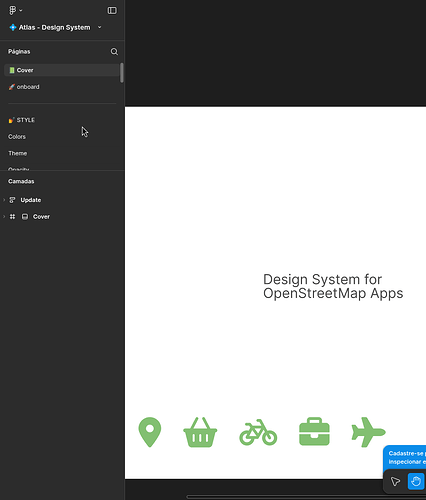
Task: Expand the Atlas - Design System file dropdown
Action: coord(99,27)
